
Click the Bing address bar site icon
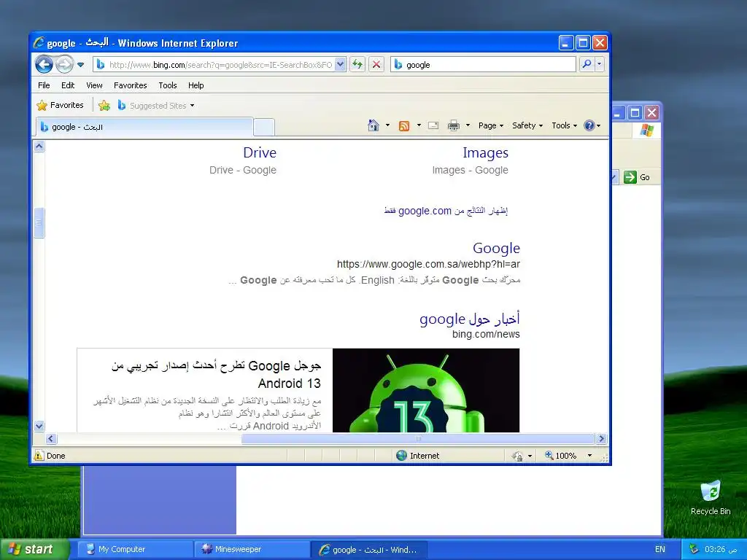click(100, 64)
